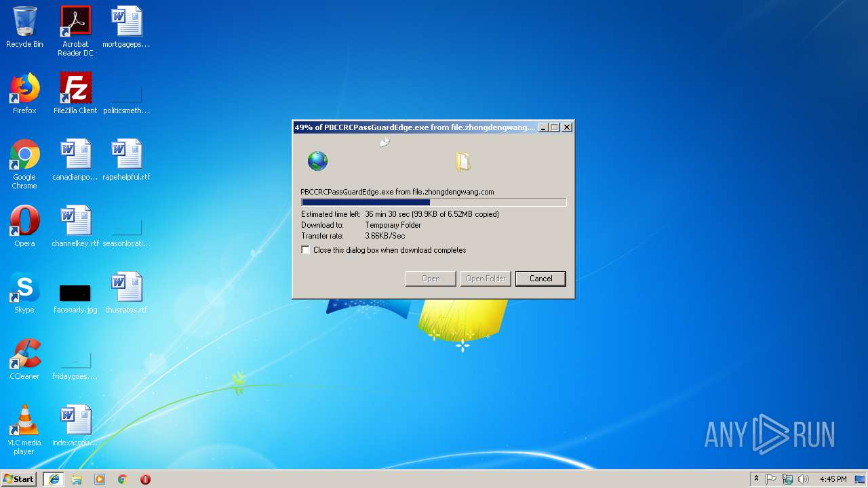Launch Acrobat Reader DC shortcut

[75, 31]
